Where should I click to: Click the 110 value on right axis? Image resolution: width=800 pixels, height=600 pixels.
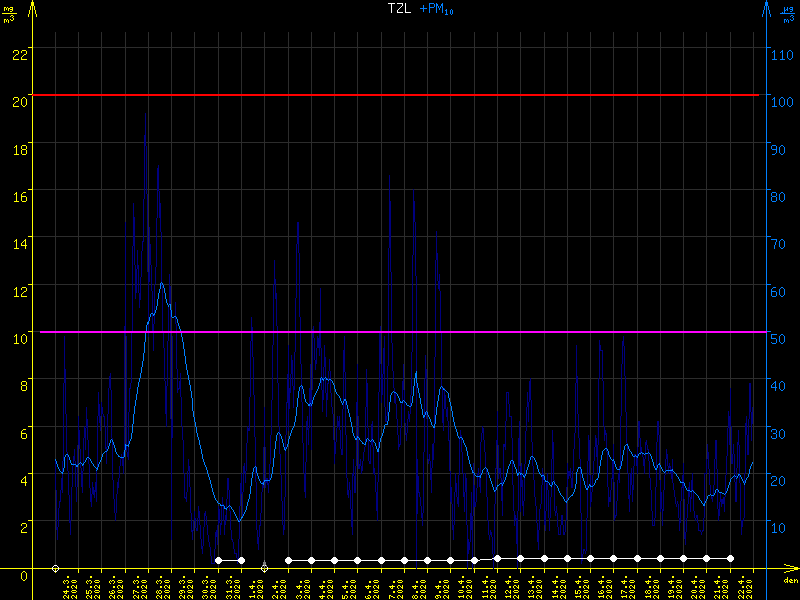(783, 53)
